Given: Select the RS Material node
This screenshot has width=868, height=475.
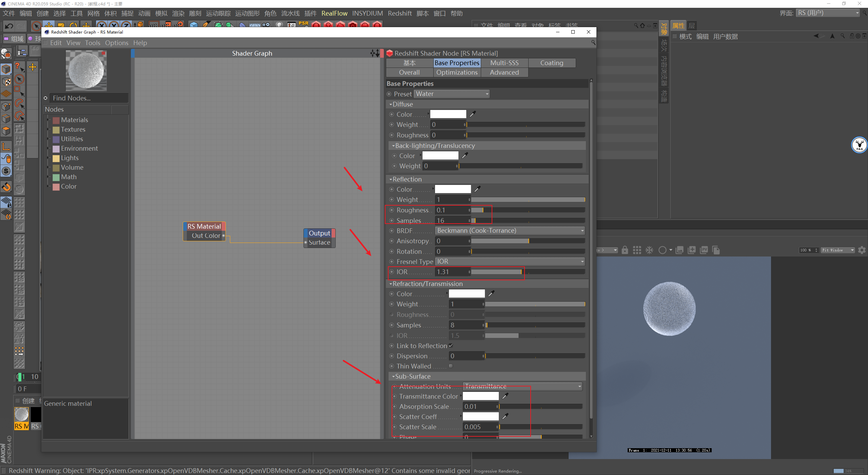Looking at the screenshot, I should pyautogui.click(x=204, y=226).
